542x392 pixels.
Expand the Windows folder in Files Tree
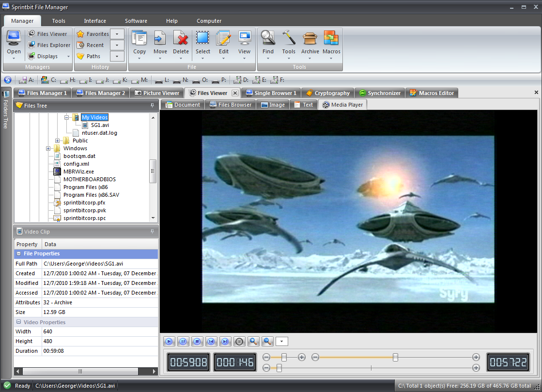[x=48, y=148]
